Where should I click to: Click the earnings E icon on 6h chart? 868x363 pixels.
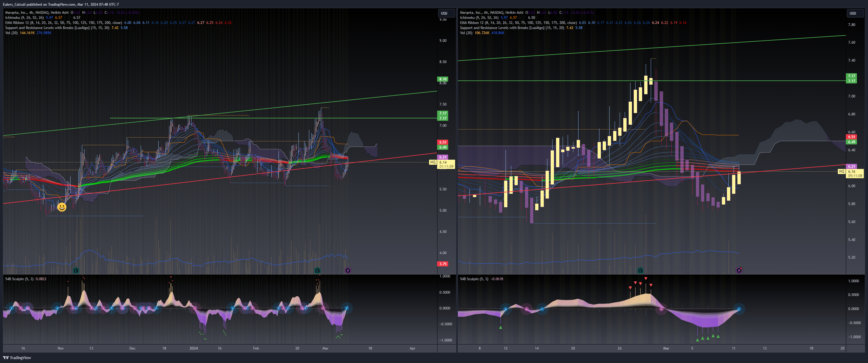click(x=641, y=270)
